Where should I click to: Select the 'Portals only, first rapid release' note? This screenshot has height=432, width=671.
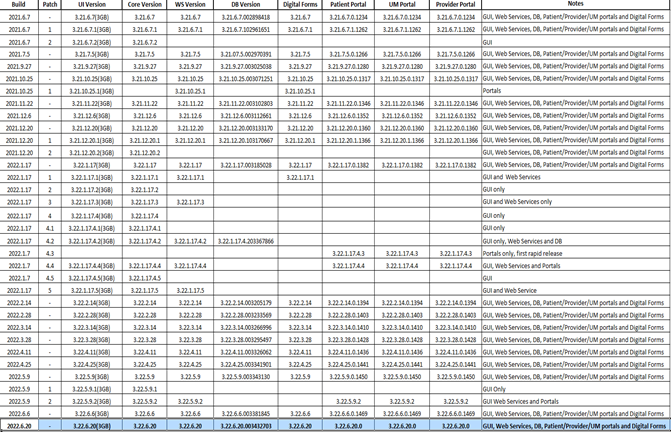click(528, 253)
